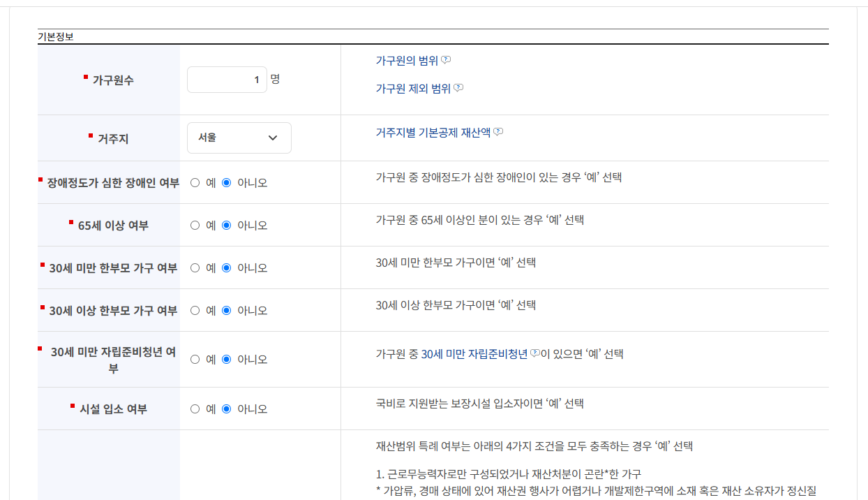Select 예 for 65세 이상 여부
This screenshot has height=500, width=868.
coord(195,226)
